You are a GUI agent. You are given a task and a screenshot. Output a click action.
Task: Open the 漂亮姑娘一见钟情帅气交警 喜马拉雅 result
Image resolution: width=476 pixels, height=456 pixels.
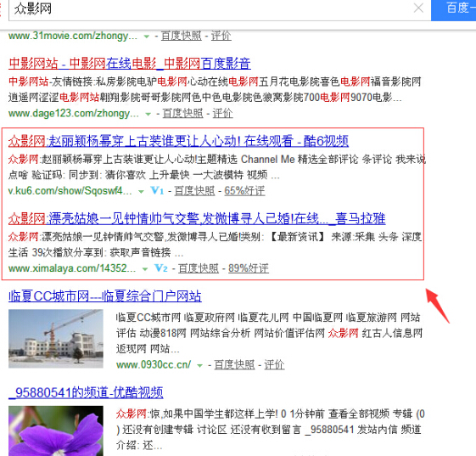click(x=197, y=218)
